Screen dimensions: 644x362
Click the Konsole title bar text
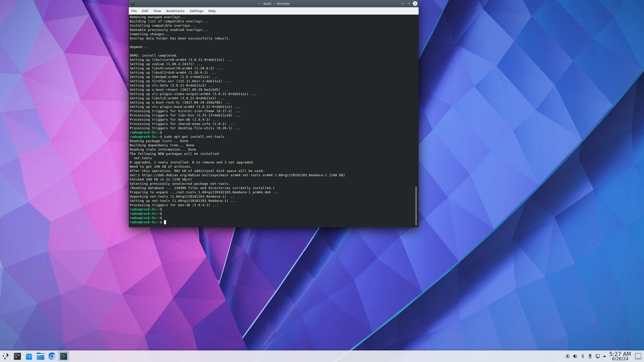273,4
